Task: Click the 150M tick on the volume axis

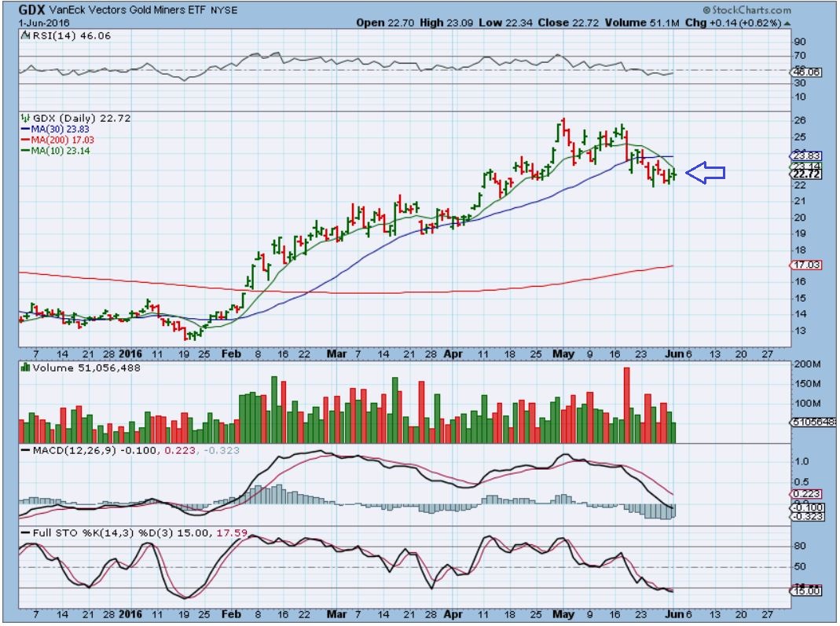Action: pyautogui.click(x=807, y=383)
